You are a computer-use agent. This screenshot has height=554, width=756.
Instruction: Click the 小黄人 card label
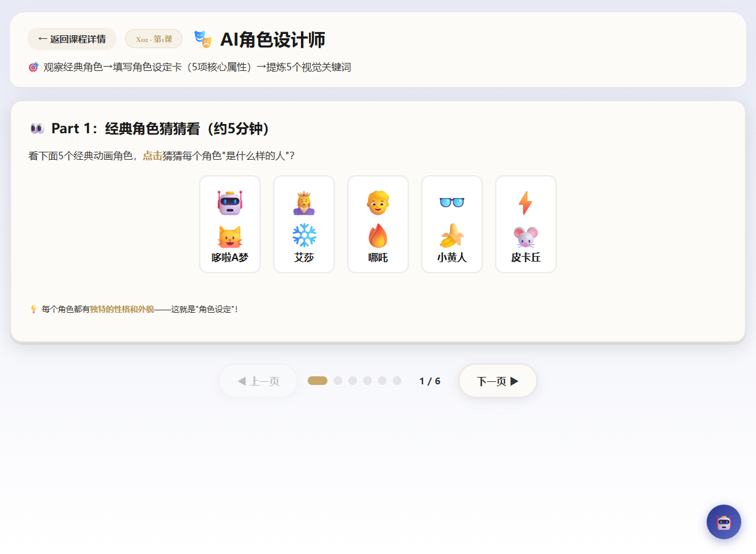coord(452,257)
